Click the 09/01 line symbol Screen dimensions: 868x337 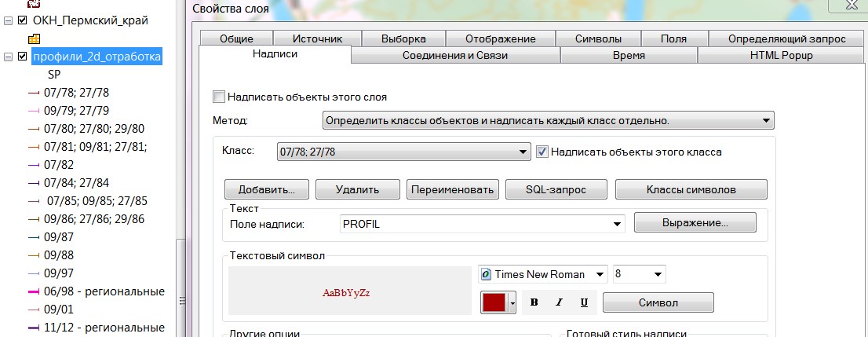[34, 310]
